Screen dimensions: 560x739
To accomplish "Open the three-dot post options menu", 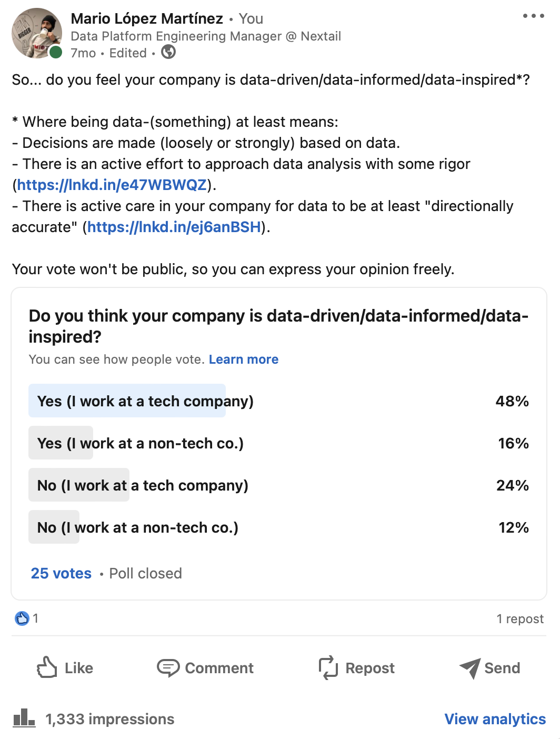I will click(533, 16).
